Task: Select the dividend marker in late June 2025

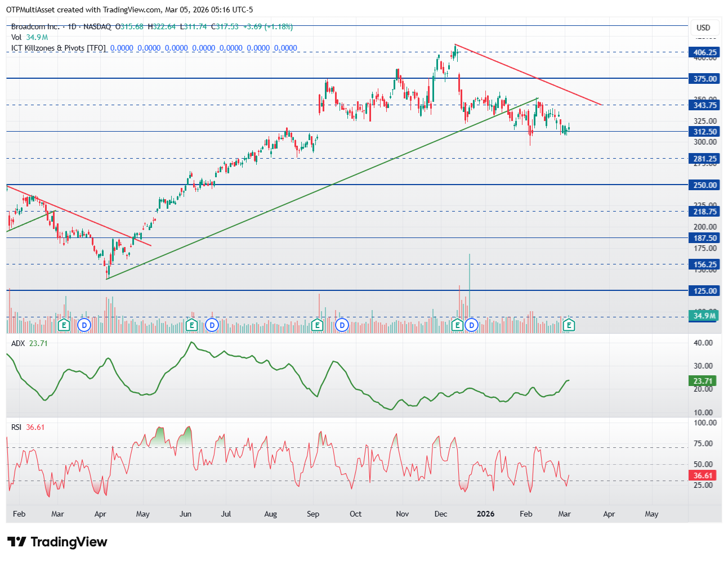Action: point(212,325)
